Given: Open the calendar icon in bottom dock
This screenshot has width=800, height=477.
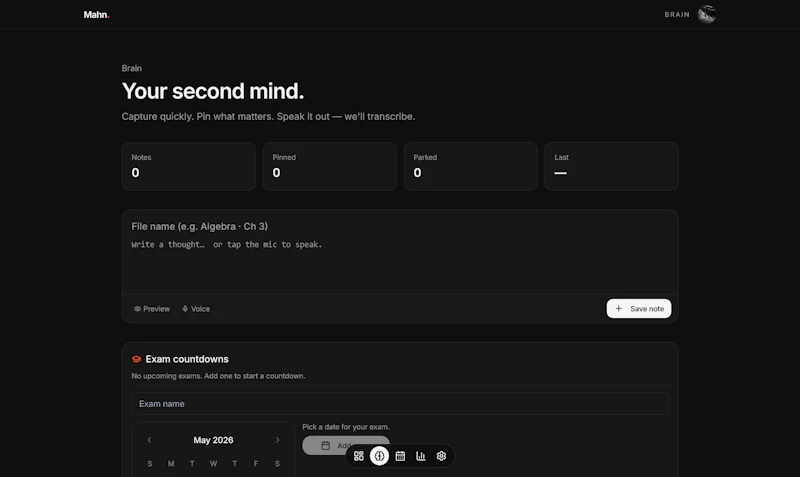Looking at the screenshot, I should click(x=400, y=456).
